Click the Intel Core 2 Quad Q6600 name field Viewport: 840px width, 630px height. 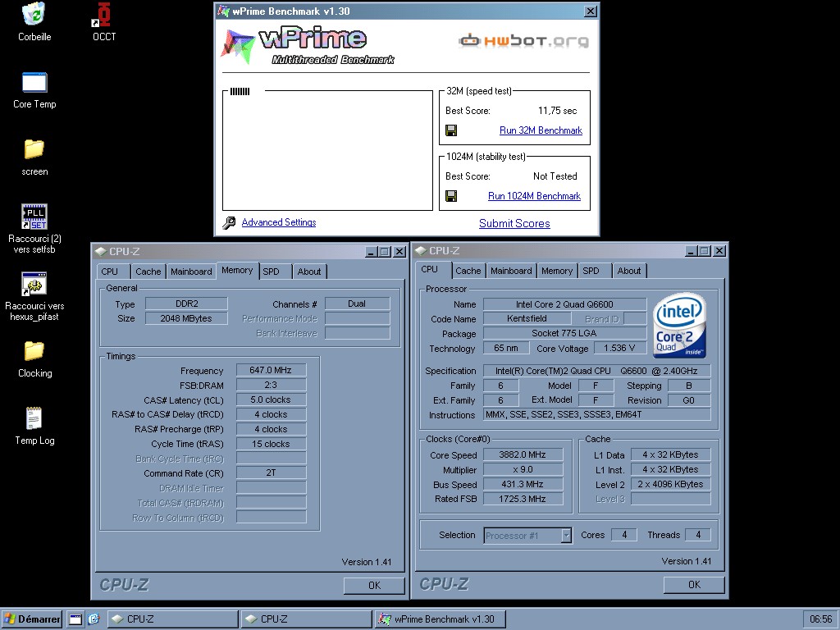click(x=564, y=304)
